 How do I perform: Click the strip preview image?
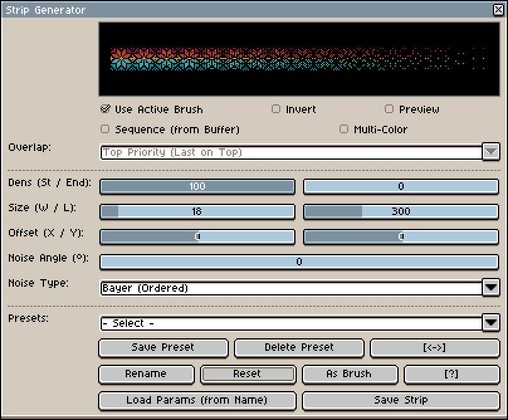click(299, 59)
